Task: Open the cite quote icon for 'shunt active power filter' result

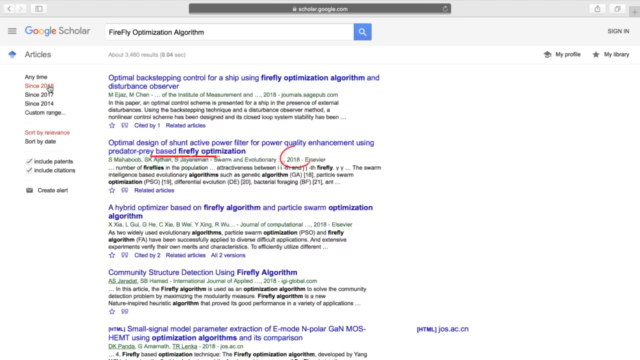Action: click(x=124, y=190)
